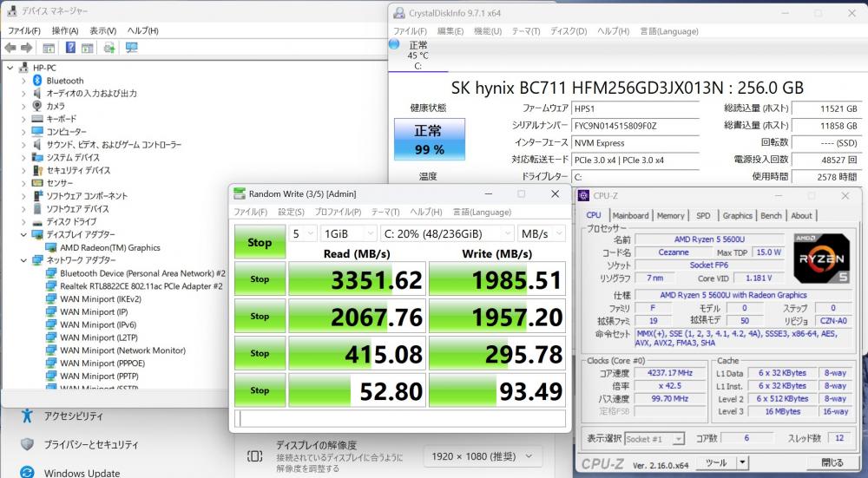This screenshot has width=868, height=478.
Task: Select AMD Radeon(TM) Graphics device
Action: tap(109, 247)
